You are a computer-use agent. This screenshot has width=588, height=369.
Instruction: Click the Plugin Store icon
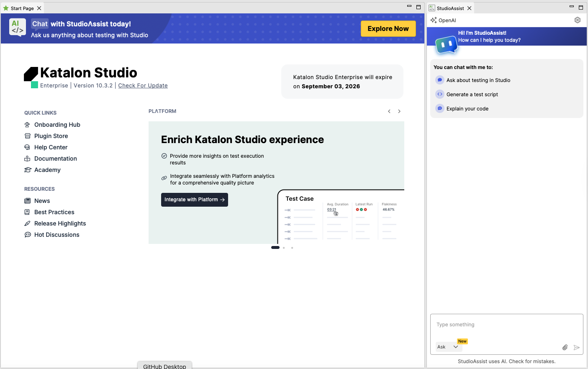(x=27, y=136)
